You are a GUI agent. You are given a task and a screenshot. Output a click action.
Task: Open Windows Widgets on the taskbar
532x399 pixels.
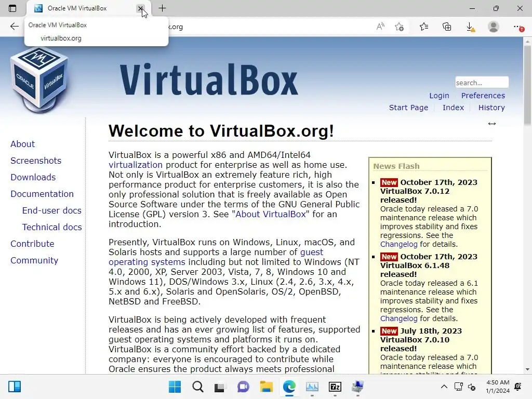click(15, 387)
